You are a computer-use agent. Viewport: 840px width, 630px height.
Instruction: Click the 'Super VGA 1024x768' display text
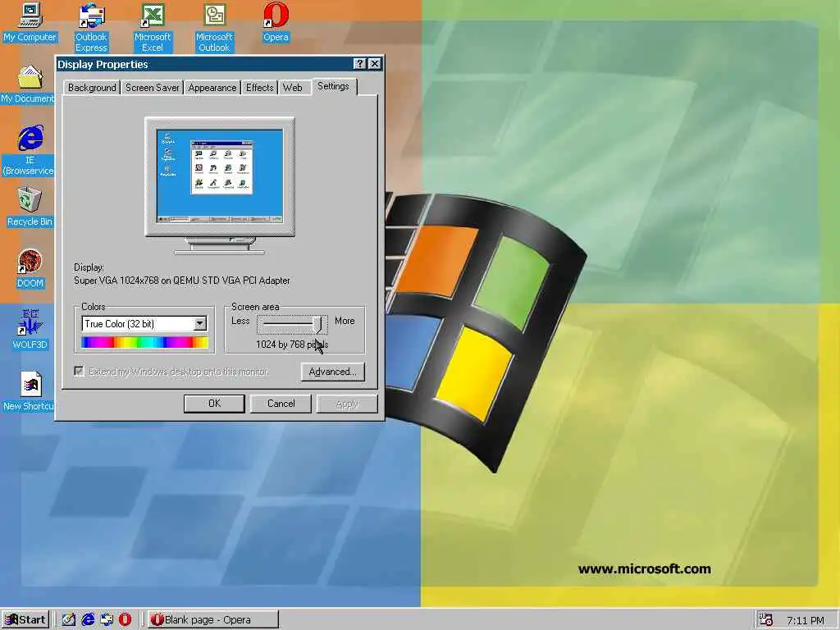click(181, 281)
